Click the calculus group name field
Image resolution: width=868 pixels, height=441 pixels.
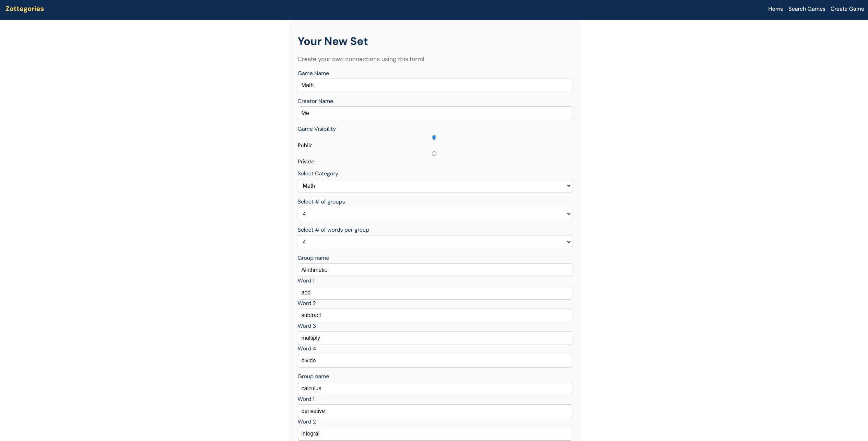(x=435, y=388)
